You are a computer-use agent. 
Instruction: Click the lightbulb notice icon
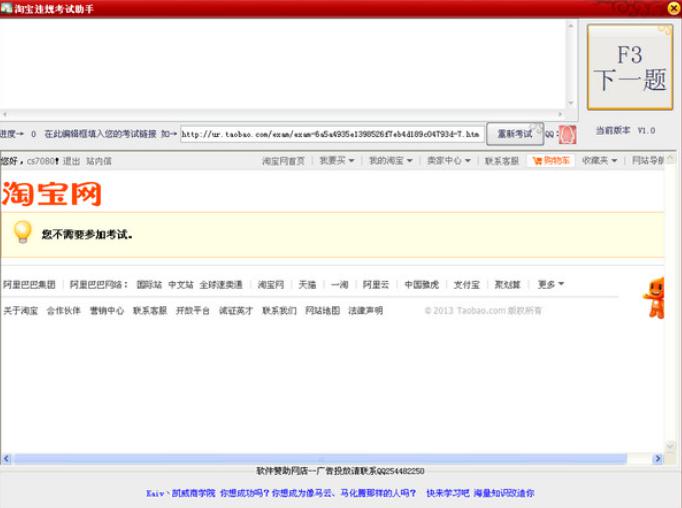(x=23, y=232)
